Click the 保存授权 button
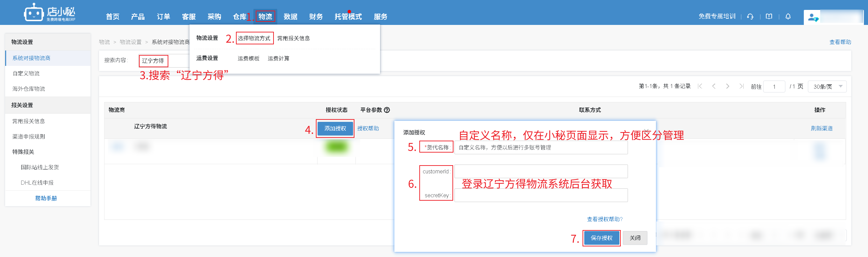868x257 pixels. 601,238
